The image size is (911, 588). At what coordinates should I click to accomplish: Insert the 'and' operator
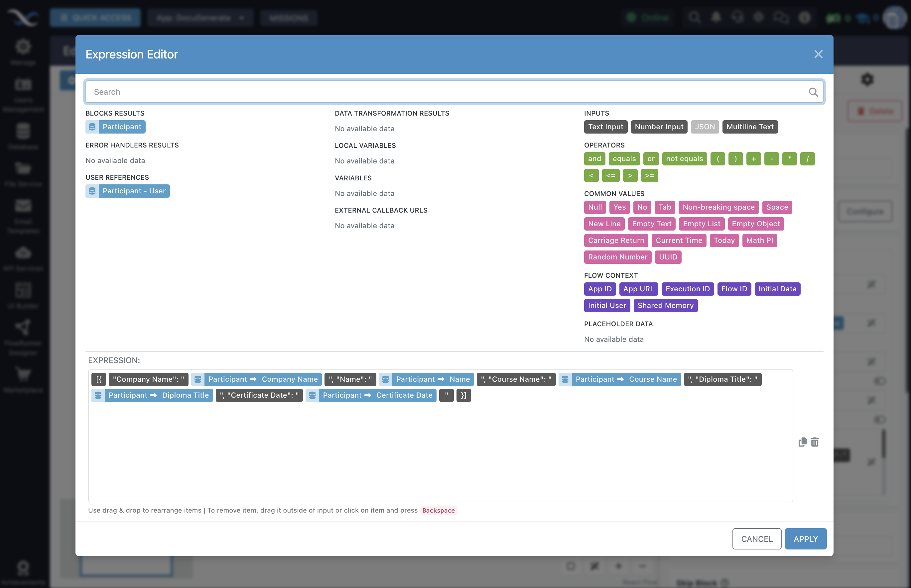(x=594, y=159)
